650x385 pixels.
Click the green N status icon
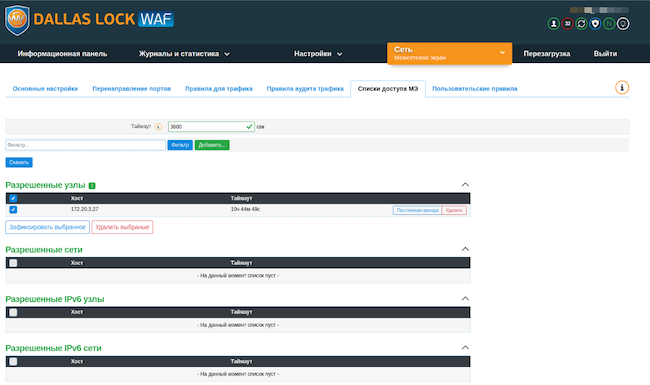click(x=609, y=24)
